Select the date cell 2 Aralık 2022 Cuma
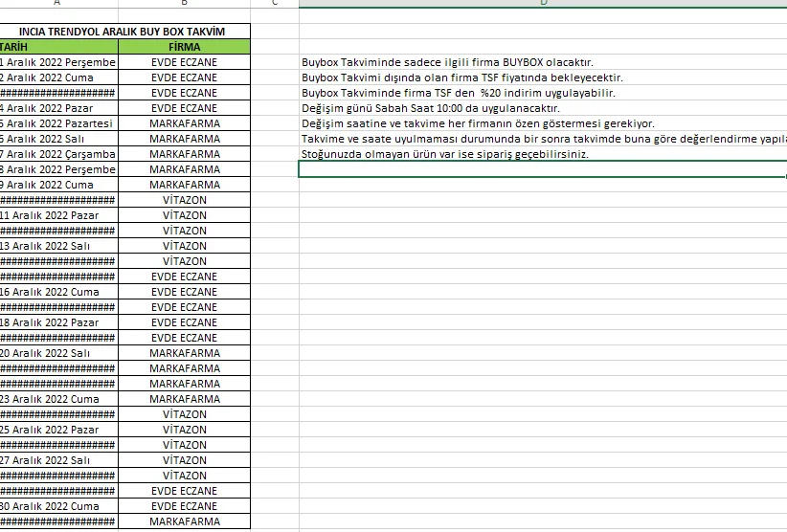The width and height of the screenshot is (787, 532). (x=58, y=78)
